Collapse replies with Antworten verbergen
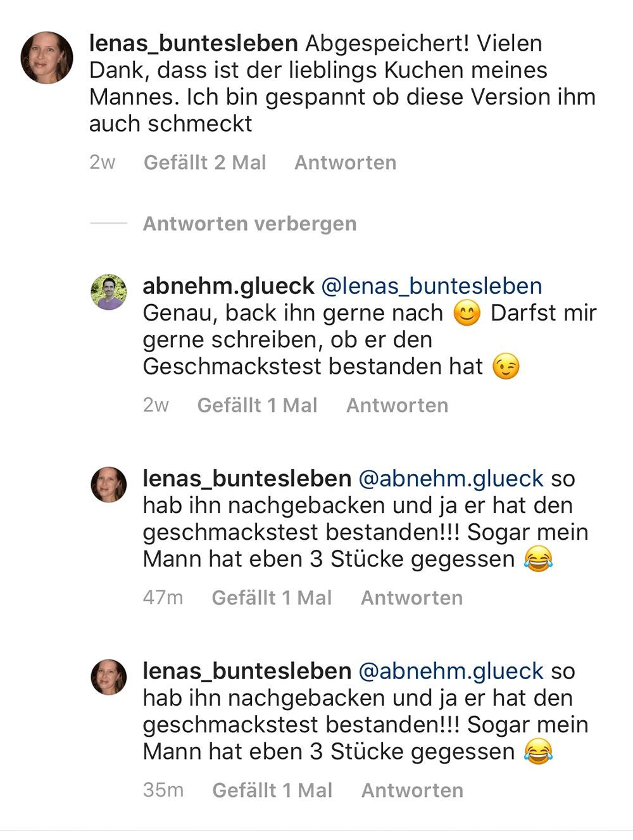Screen dimensions: 633x840 click(249, 224)
